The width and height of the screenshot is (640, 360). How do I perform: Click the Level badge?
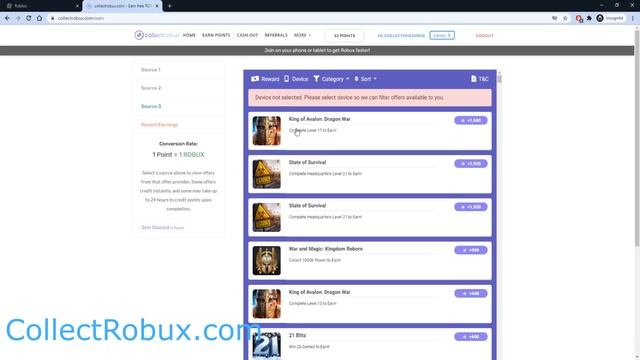442,36
